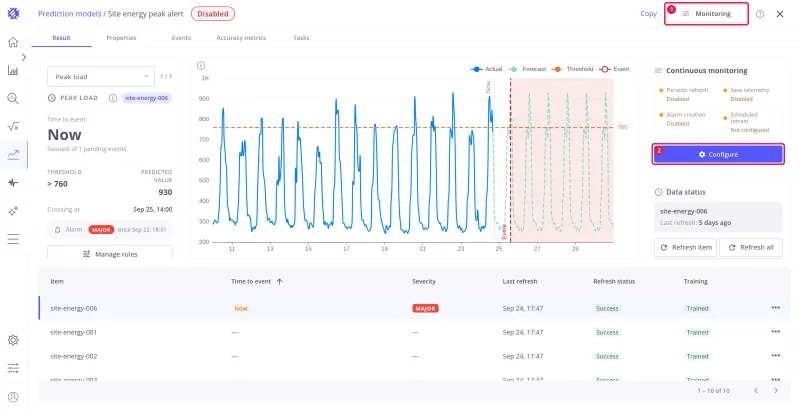800x411 pixels.
Task: Open the Monitoring button
Action: click(x=707, y=14)
